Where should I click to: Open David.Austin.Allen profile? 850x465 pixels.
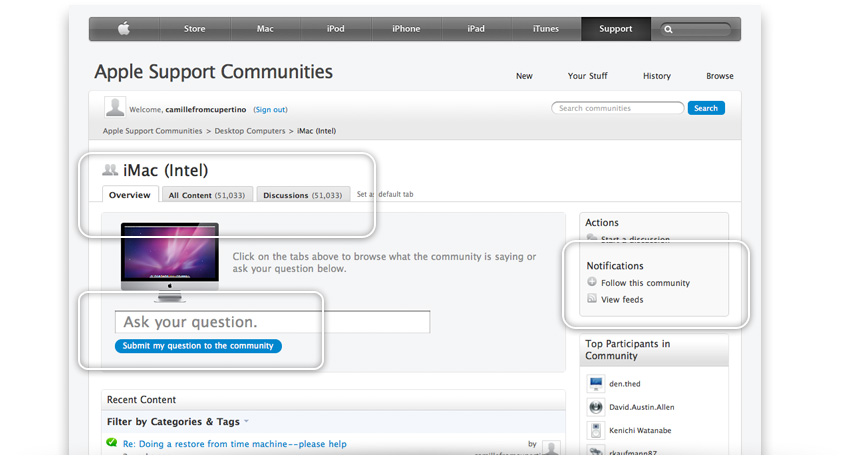(642, 407)
